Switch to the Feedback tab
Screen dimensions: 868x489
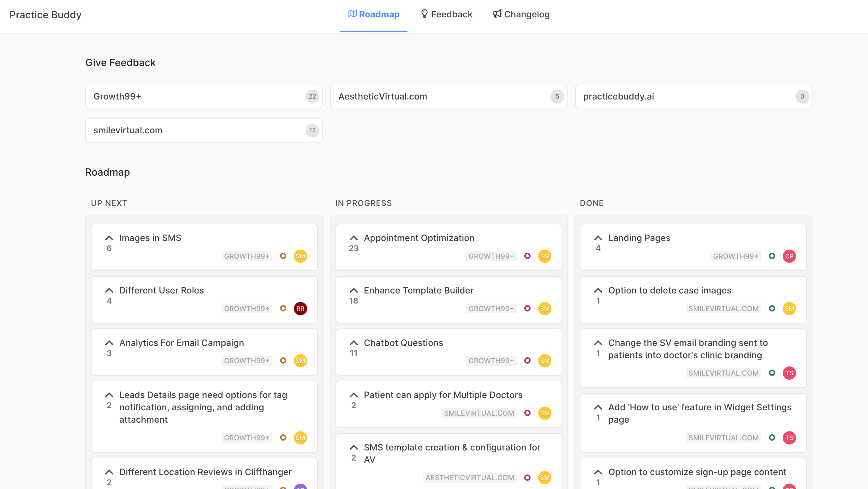click(446, 14)
